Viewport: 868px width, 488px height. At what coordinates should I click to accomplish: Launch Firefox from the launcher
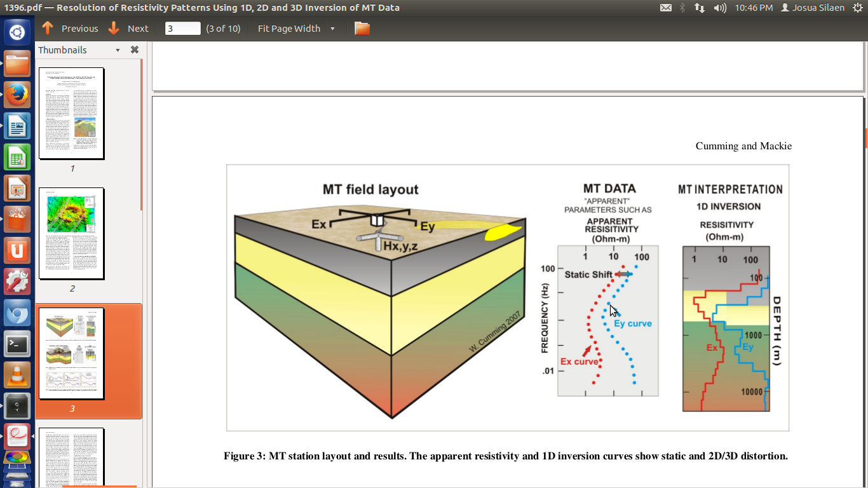point(17,94)
